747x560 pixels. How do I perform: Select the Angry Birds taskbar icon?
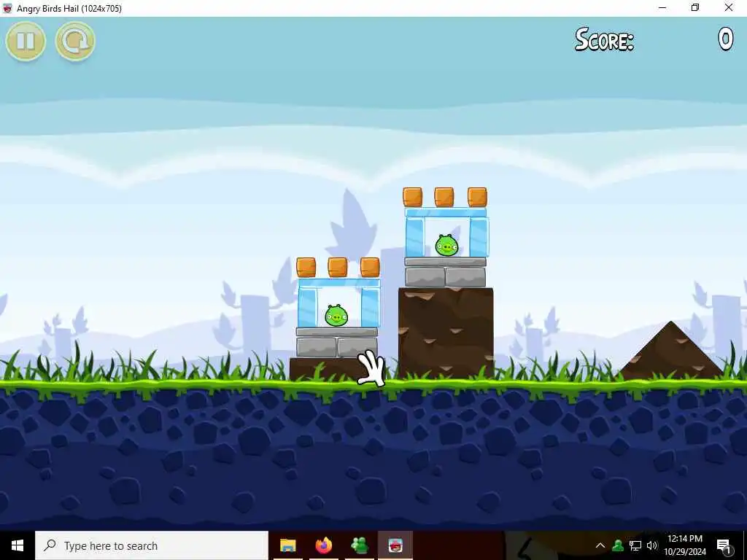[x=395, y=545]
